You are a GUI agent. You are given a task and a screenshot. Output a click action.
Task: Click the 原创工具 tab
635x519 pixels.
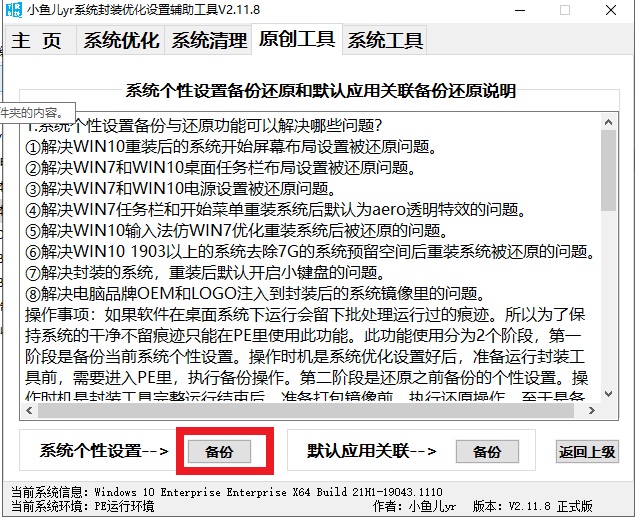[297, 39]
